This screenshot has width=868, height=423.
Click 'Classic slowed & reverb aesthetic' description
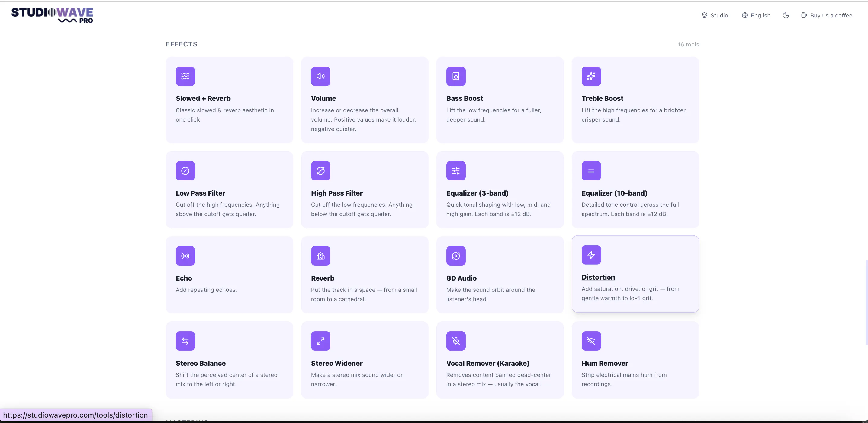tap(225, 115)
